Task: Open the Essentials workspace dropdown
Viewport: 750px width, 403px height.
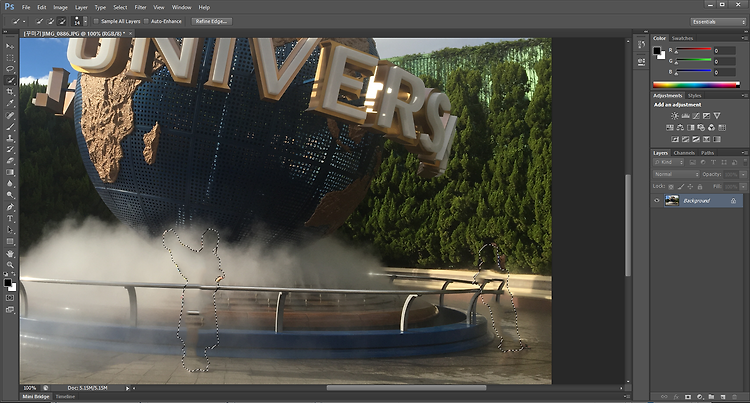Action: point(717,22)
